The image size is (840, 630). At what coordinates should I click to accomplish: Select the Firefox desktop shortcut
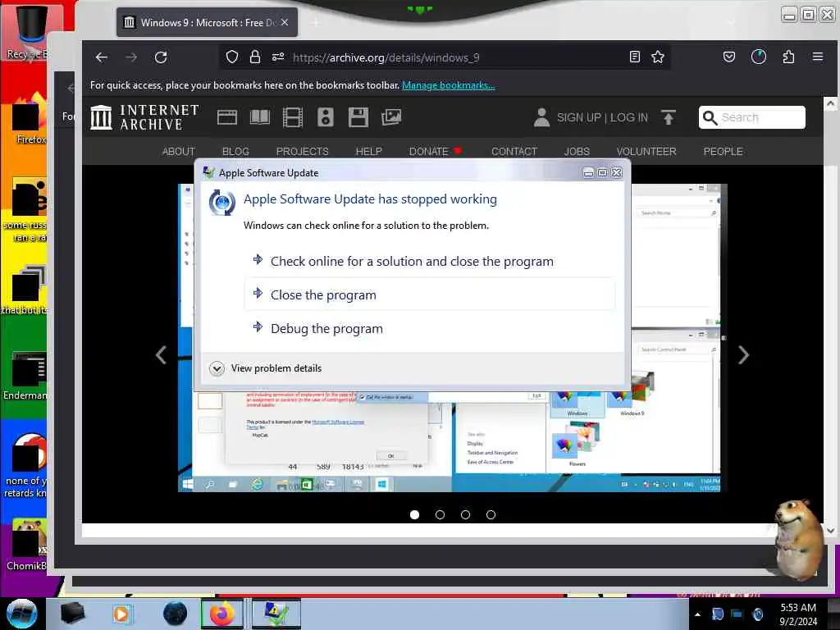point(28,121)
